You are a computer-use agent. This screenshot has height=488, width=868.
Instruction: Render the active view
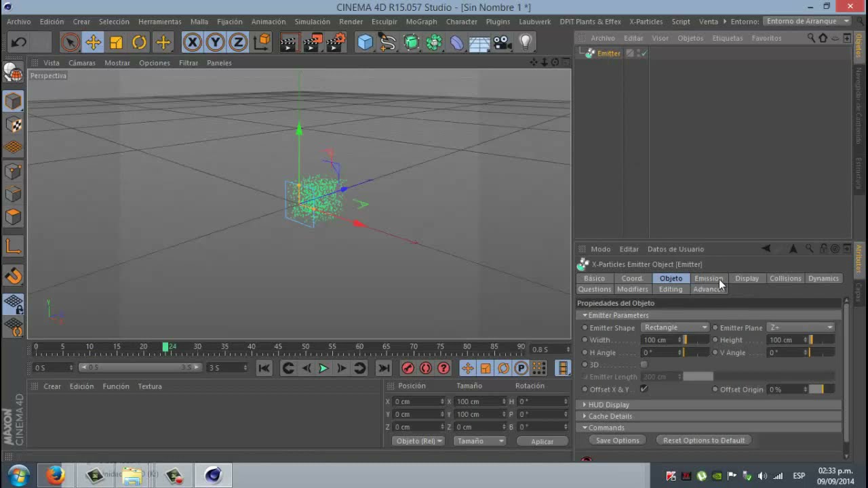click(x=289, y=43)
